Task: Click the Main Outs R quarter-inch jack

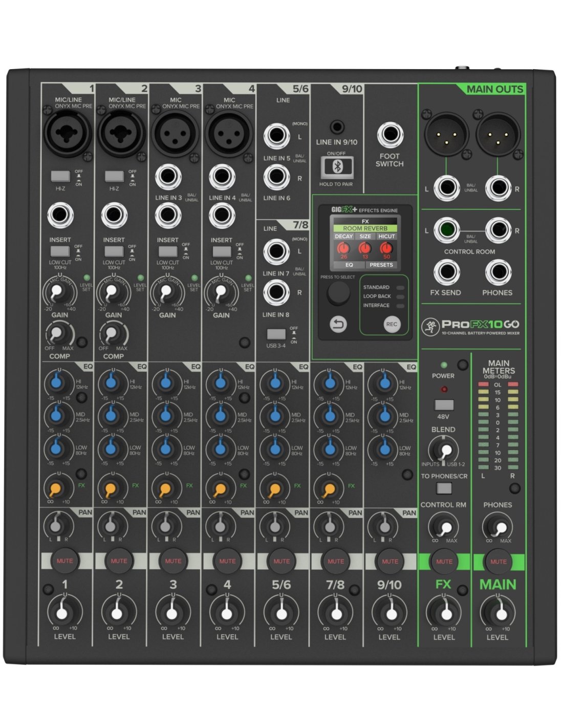Action: point(498,188)
